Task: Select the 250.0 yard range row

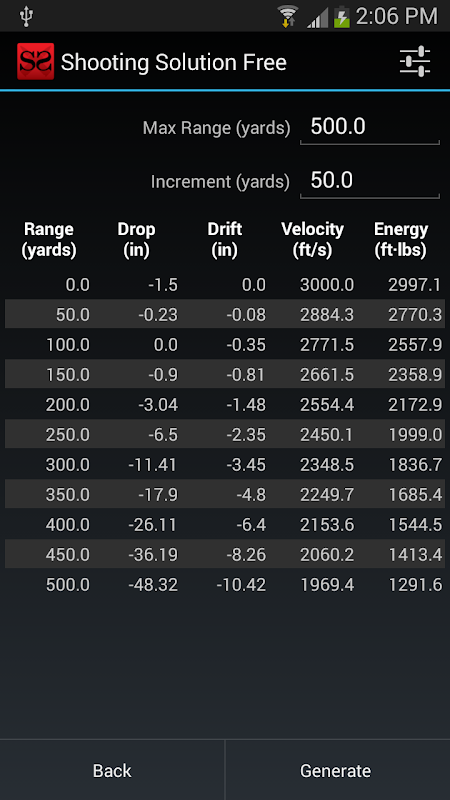Action: pos(225,435)
